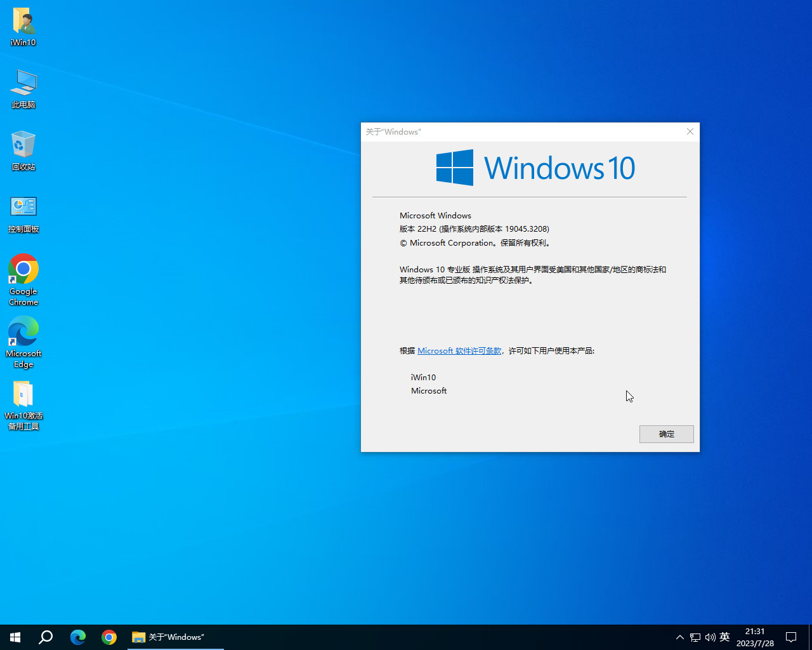Click the version text 22H2 19045.3208
Viewport: 812px width, 650px height.
point(475,229)
